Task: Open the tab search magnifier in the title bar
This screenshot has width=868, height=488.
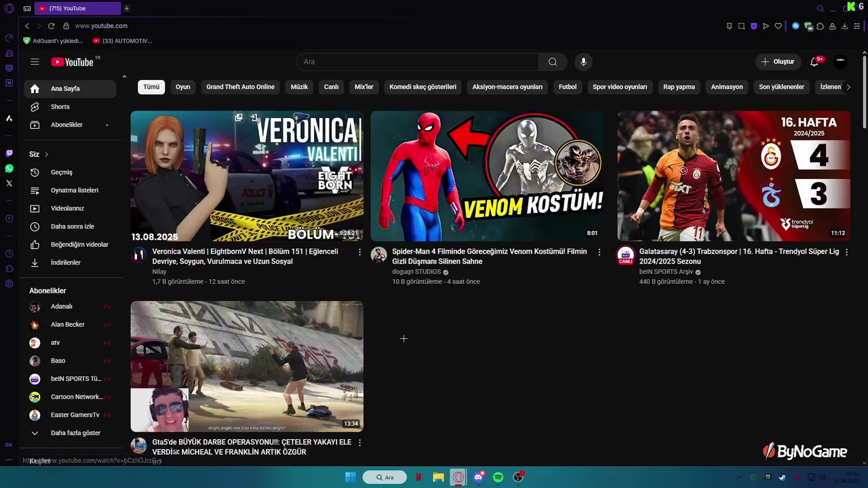Action: 820,8
